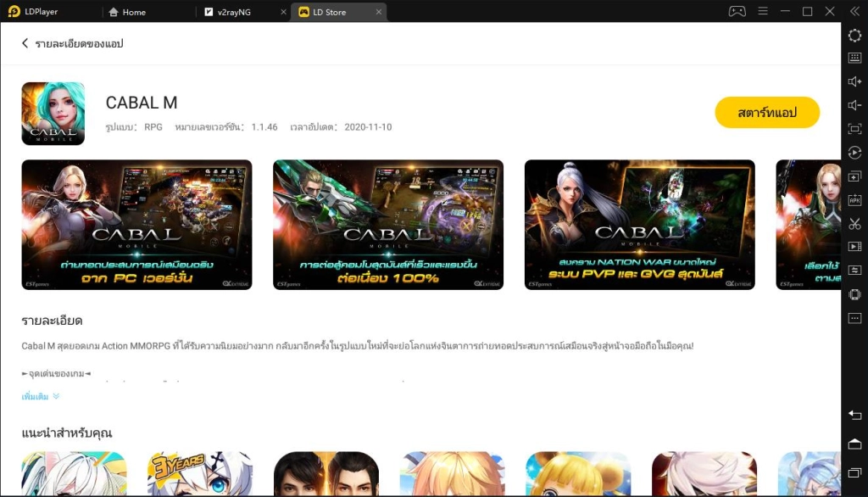Tap the Android home button in the sidebar

pyautogui.click(x=854, y=444)
